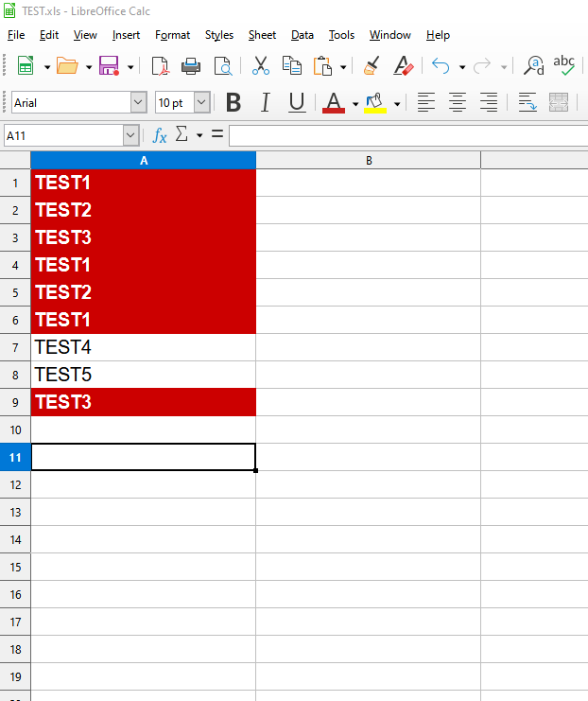
Task: Select column B header
Action: tap(368, 161)
